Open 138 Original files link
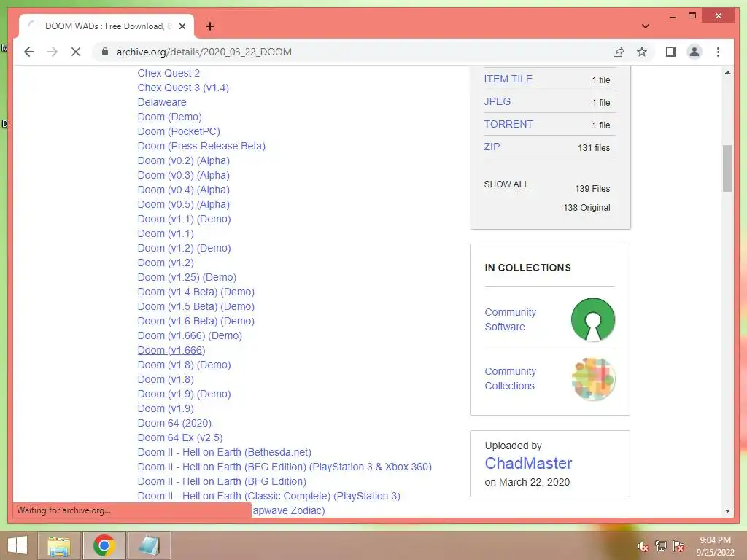 587,208
